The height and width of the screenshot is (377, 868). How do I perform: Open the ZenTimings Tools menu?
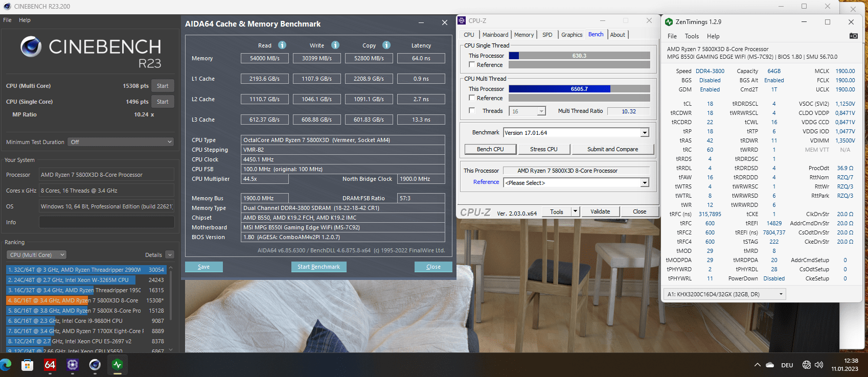click(x=692, y=36)
